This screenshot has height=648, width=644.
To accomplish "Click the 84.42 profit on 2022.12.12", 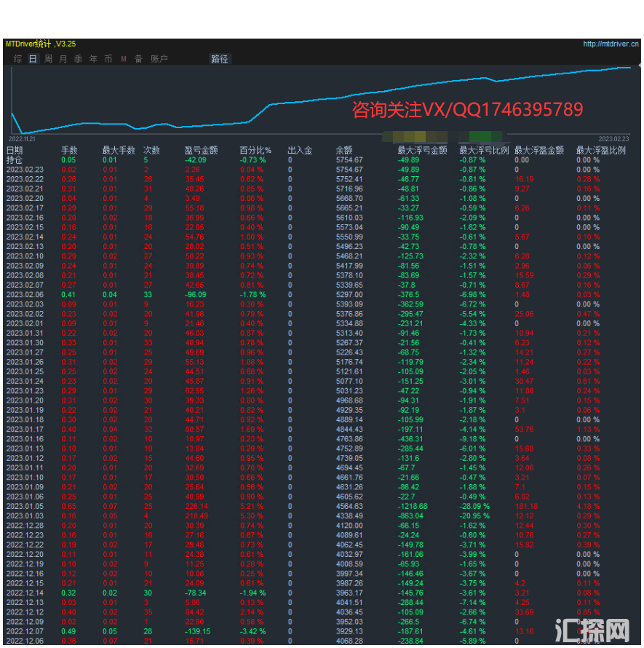I will (x=194, y=612).
